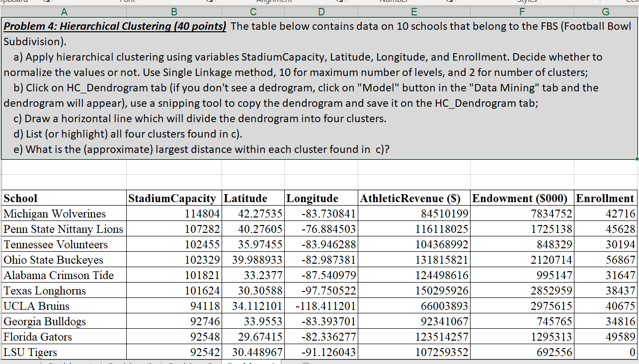Select the StadiumCapacity header cell
Screen dimensions: 639x364
(x=173, y=198)
